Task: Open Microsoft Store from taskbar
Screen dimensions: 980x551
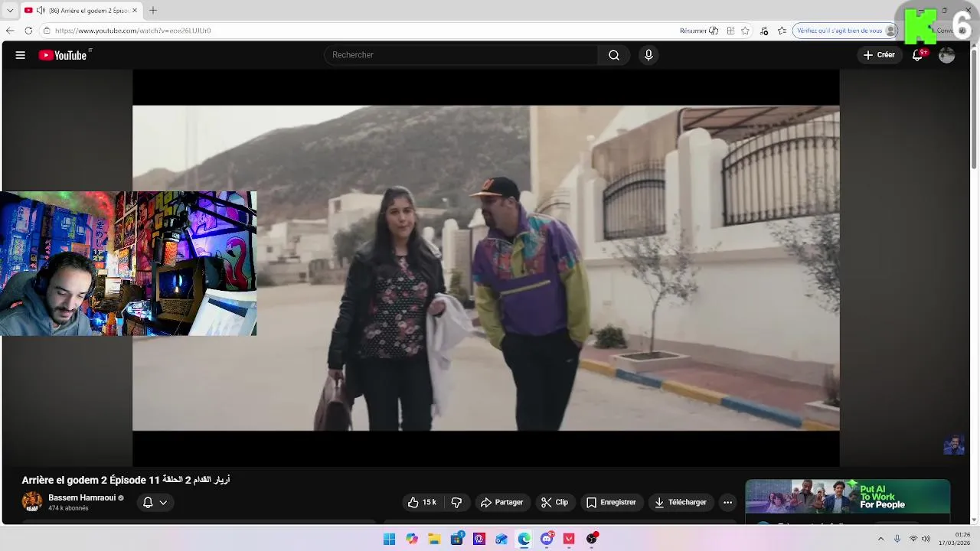Action: coord(457,539)
